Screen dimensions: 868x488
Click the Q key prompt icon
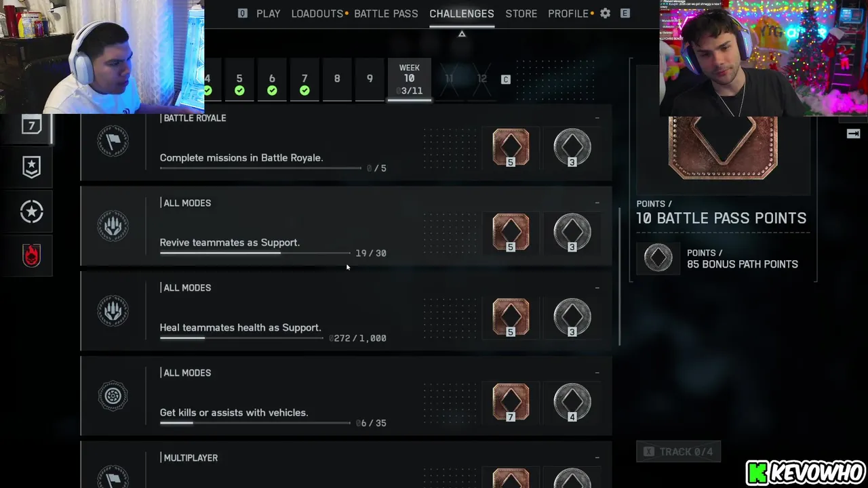click(242, 14)
